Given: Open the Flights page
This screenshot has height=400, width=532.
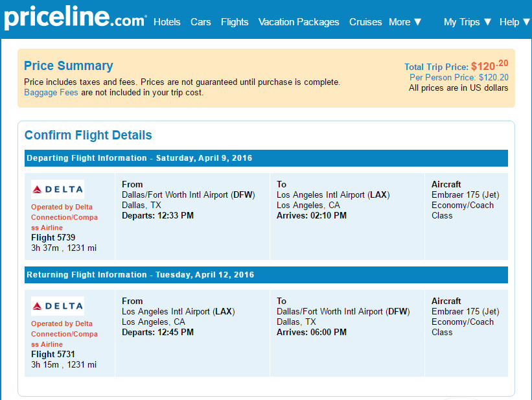Looking at the screenshot, I should pos(235,22).
